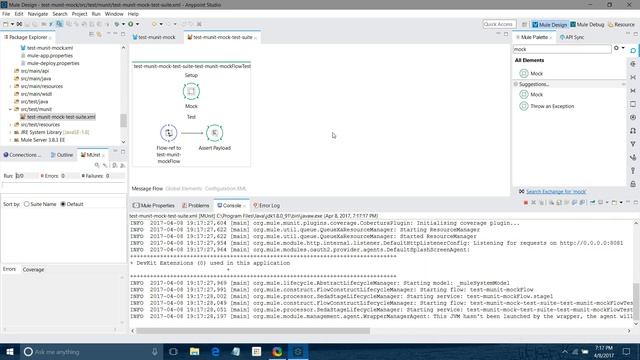Screen dimensions: 640x360
Task: Terminate the console process with red stop icon
Action: pyautogui.click(x=526, y=202)
